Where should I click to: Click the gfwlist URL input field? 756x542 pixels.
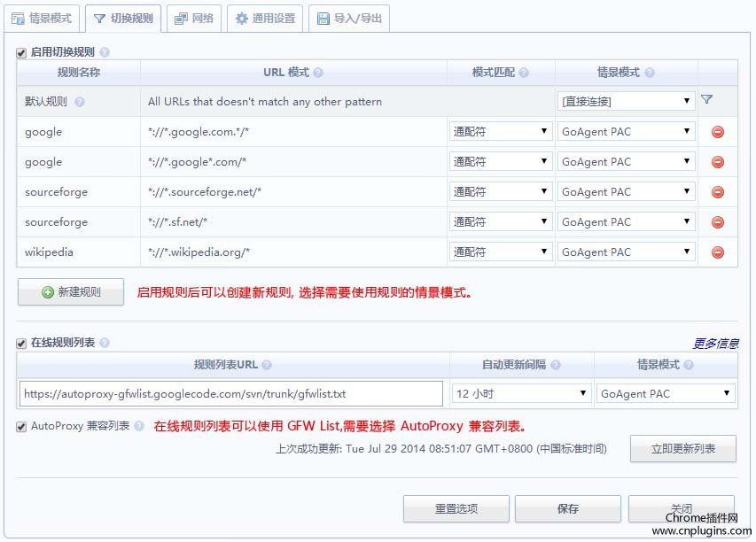[x=230, y=393]
